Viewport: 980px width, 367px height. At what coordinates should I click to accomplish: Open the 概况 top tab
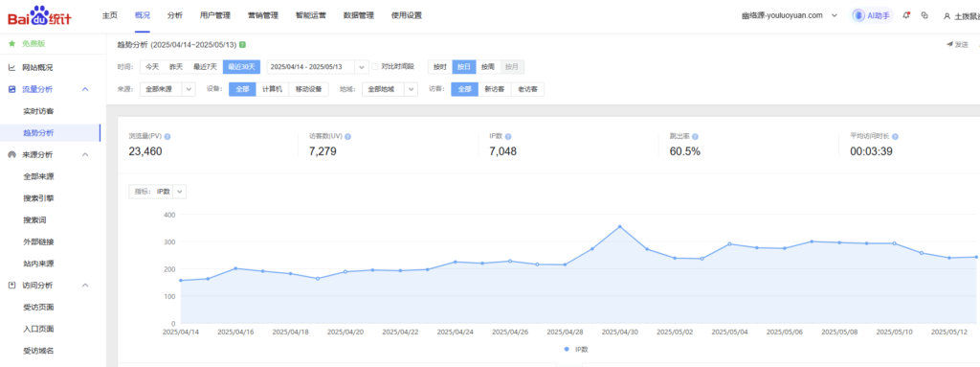[143, 15]
